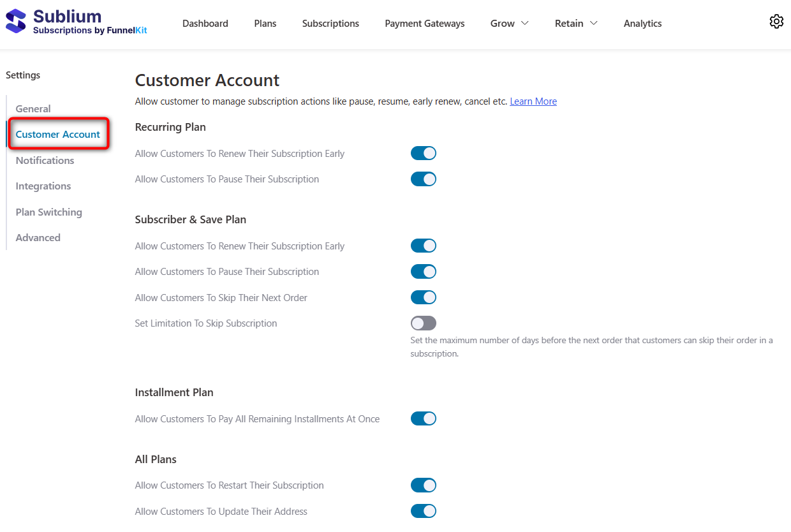
Task: Click Allow Customers To Restart Their Subscription label
Action: pos(230,485)
